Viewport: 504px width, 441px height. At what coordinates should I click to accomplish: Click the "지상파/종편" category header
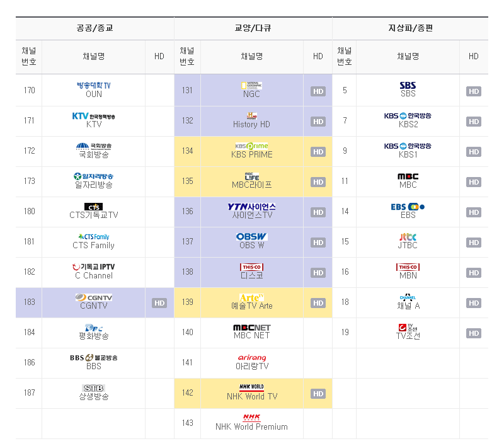(411, 28)
